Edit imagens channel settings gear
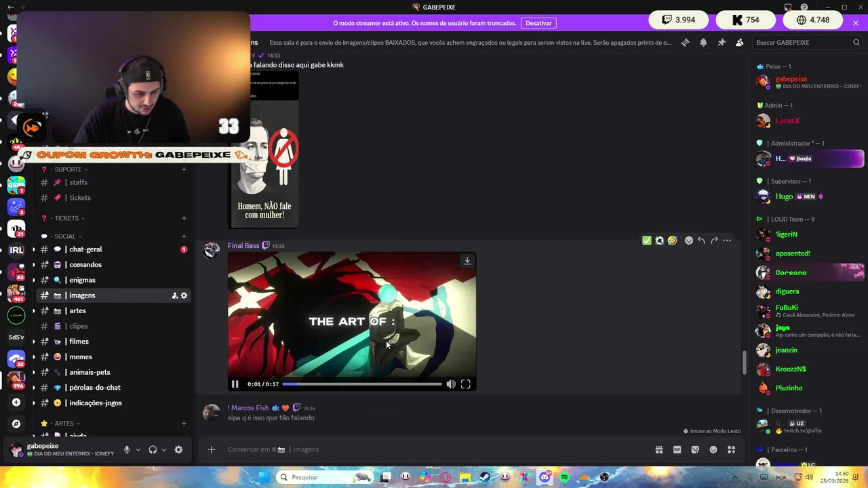 click(184, 296)
